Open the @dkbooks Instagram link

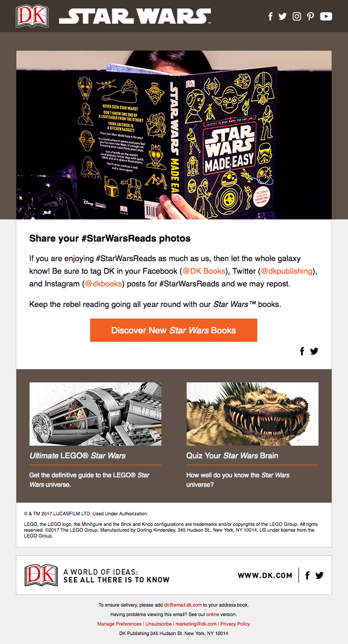[103, 284]
